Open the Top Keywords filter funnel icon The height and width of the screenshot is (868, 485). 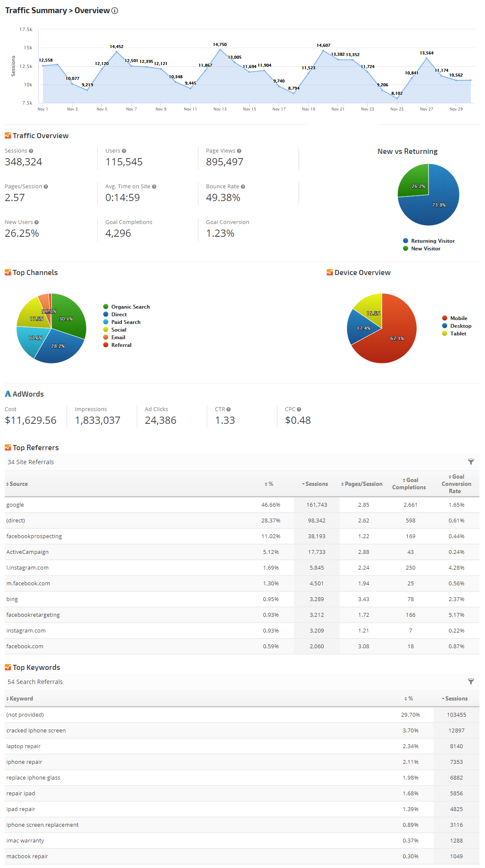click(471, 681)
